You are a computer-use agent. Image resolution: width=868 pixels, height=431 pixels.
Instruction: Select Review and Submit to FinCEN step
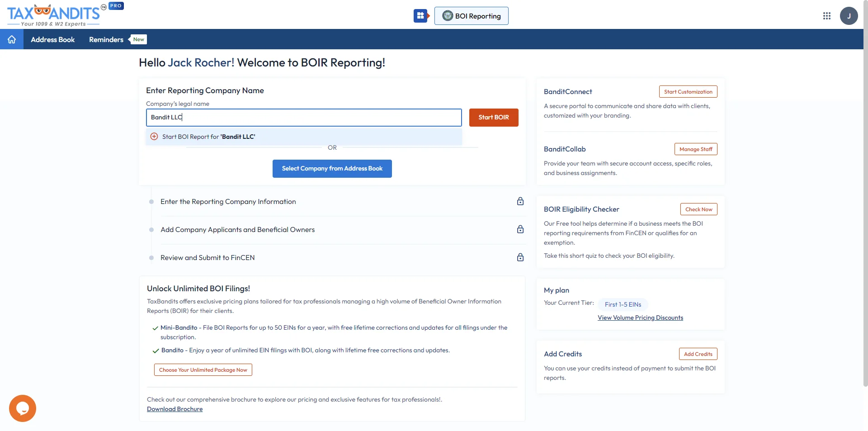208,258
